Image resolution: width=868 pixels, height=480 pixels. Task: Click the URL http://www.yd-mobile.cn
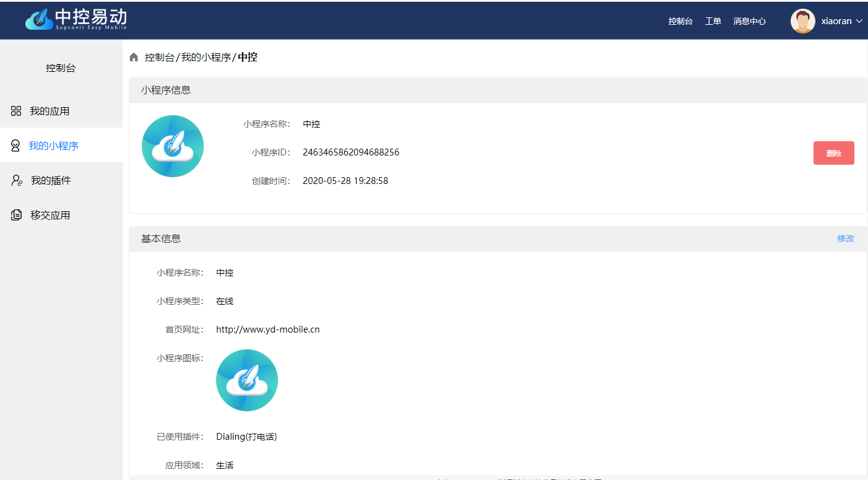point(268,329)
